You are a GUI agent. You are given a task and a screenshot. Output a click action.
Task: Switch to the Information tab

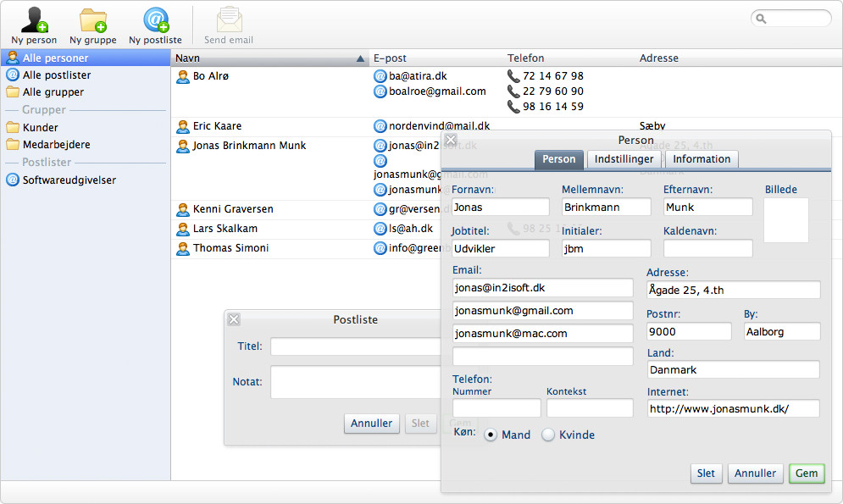pyautogui.click(x=702, y=159)
